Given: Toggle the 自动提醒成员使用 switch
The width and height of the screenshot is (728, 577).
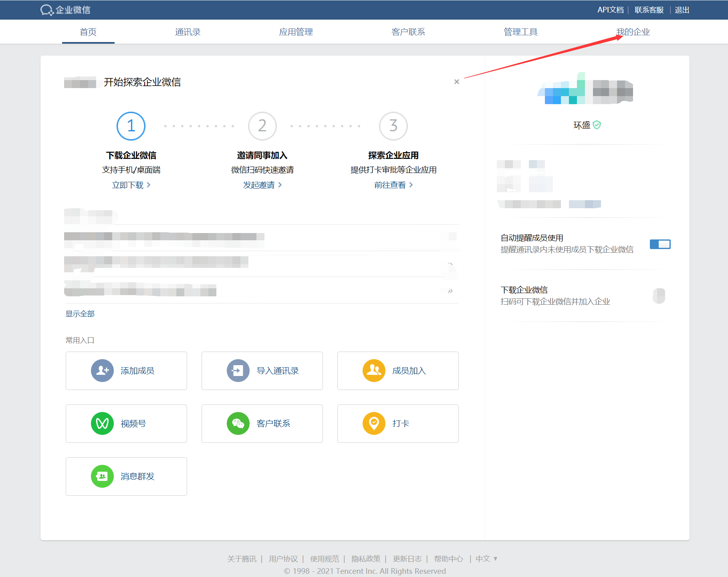Looking at the screenshot, I should coord(660,244).
